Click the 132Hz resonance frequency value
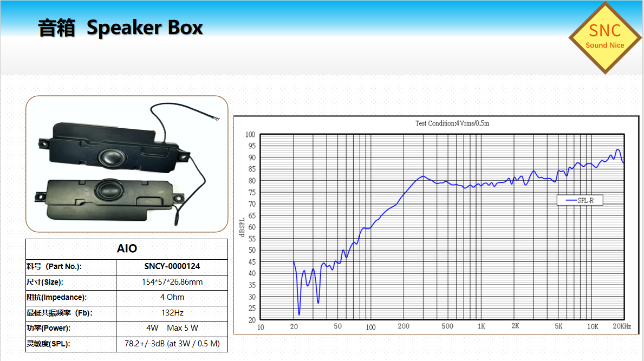This screenshot has width=644, height=361. coord(172,313)
